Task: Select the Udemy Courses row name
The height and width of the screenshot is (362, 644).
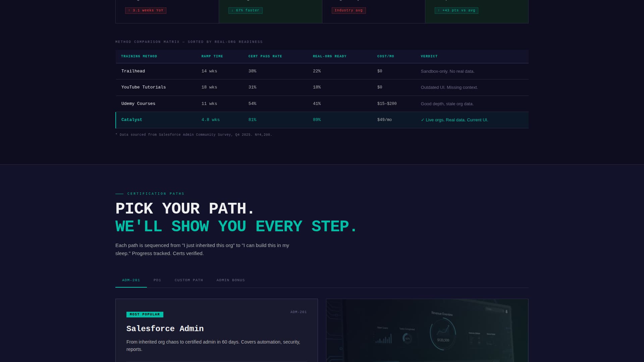Action: click(138, 104)
